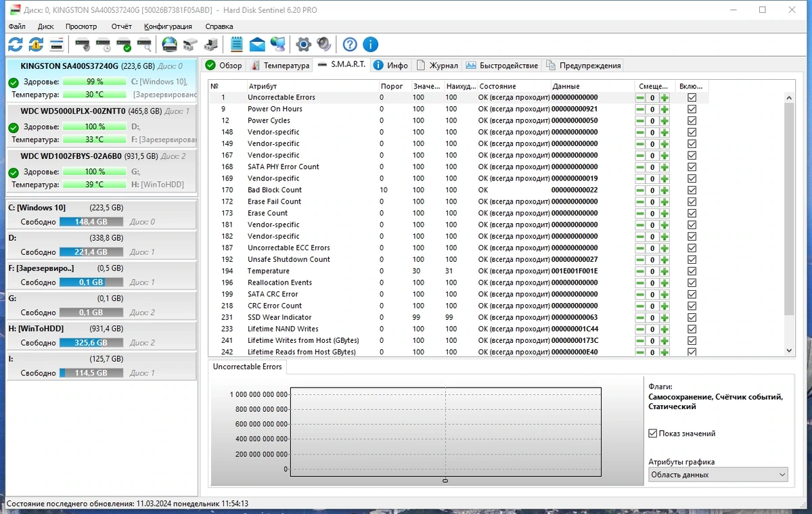812x514 pixels.
Task: Increase offset for Uncorrectable Errors with plus icon
Action: coord(664,97)
